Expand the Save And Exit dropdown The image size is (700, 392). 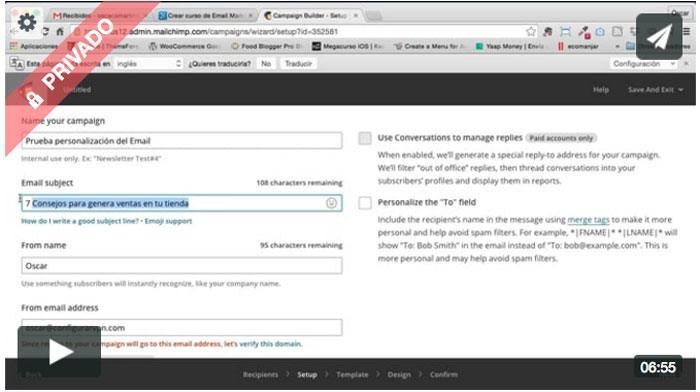click(x=655, y=90)
